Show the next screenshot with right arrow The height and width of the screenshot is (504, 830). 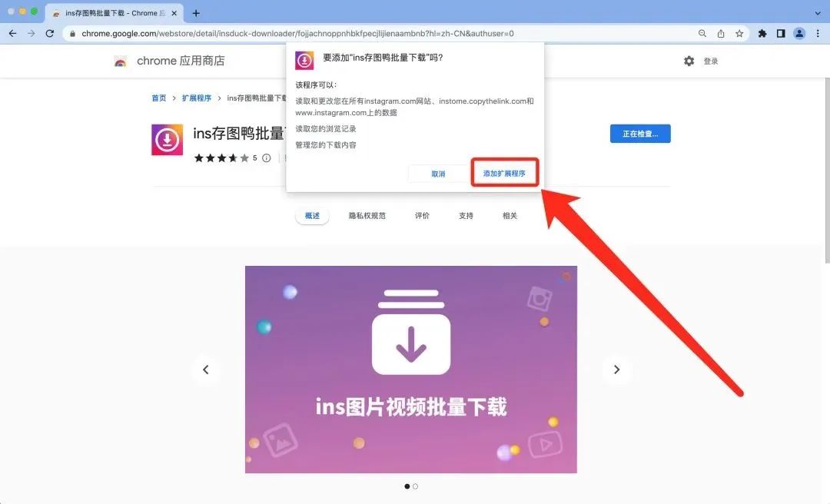click(x=616, y=370)
